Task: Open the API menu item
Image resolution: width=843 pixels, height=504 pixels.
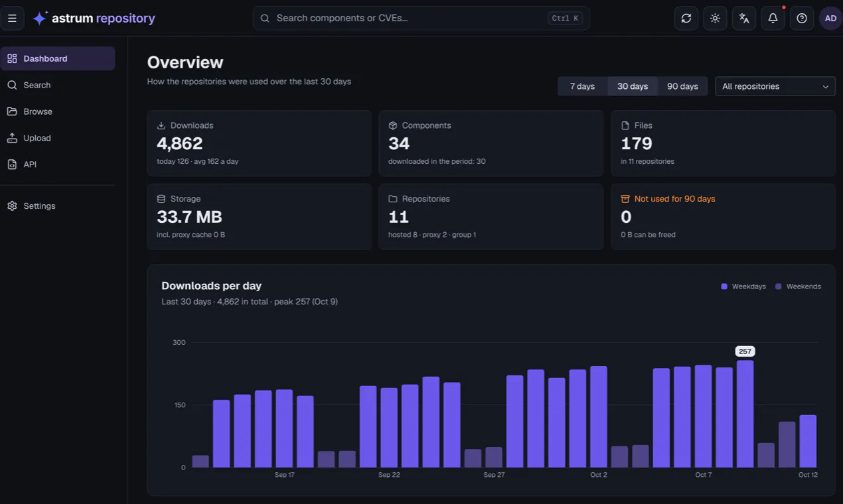Action: click(58, 164)
